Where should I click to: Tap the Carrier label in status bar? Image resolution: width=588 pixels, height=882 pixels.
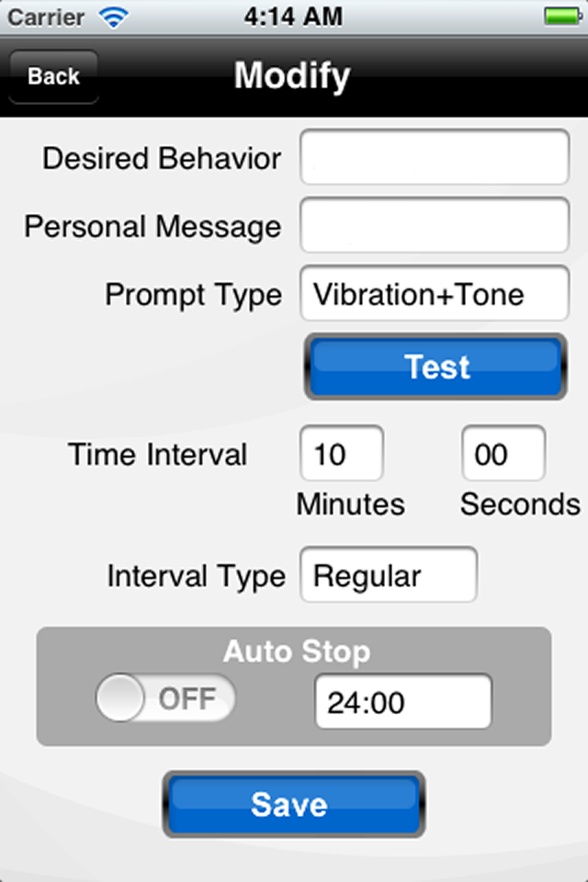(x=48, y=16)
